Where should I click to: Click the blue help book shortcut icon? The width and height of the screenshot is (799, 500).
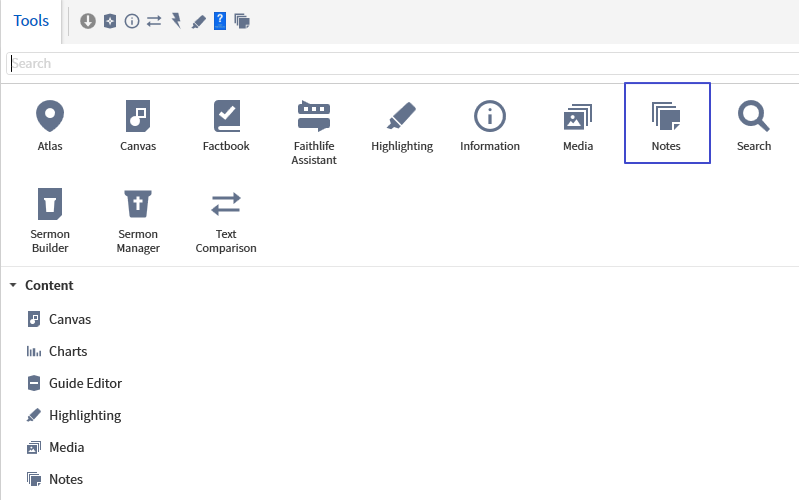point(220,21)
